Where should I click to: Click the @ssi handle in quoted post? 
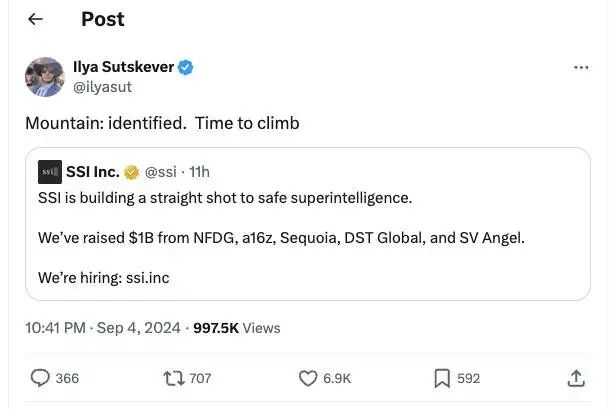click(162, 171)
